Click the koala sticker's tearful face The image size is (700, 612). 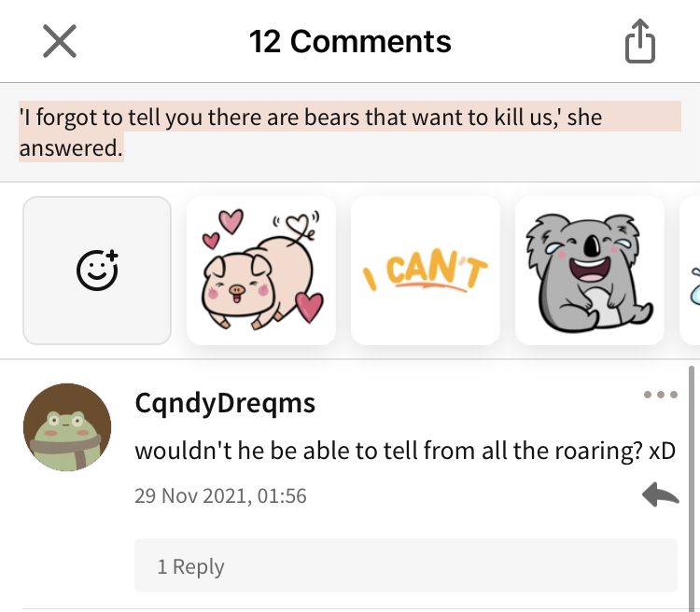tap(589, 250)
